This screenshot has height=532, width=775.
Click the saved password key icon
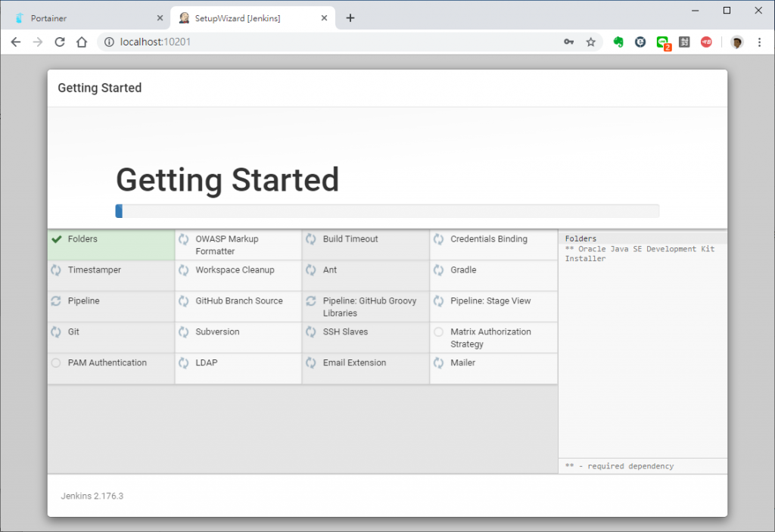click(569, 42)
